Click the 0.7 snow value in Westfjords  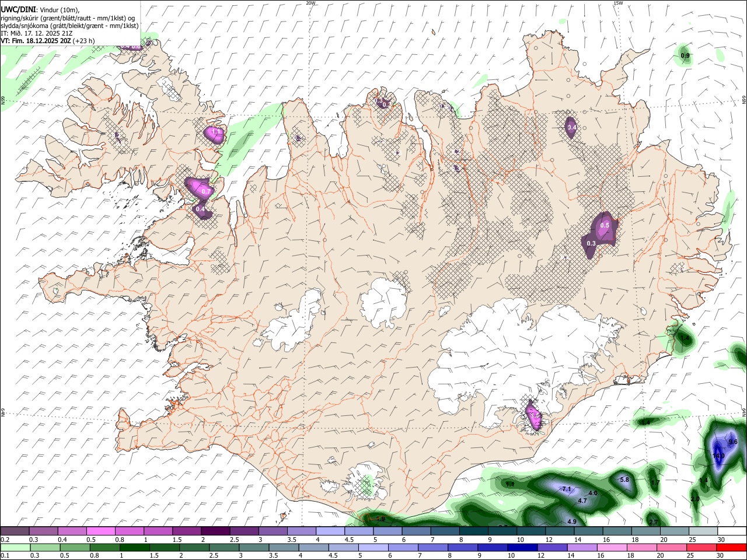(x=205, y=191)
